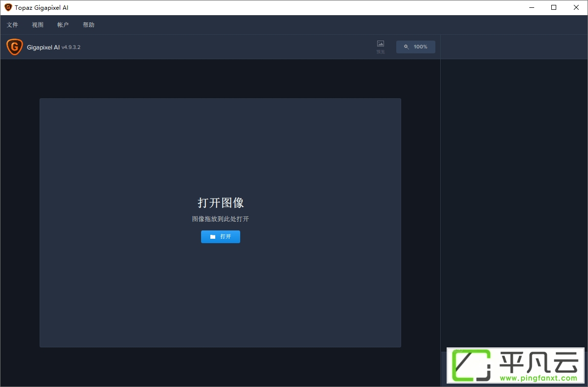The image size is (588, 387).
Task: Close the Topaz Gigapixel AI window
Action: (x=576, y=7)
